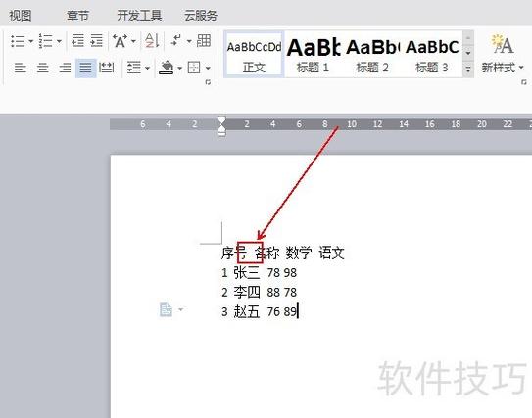Open the 开发工具 tab
The image size is (532, 418).
[x=139, y=16]
